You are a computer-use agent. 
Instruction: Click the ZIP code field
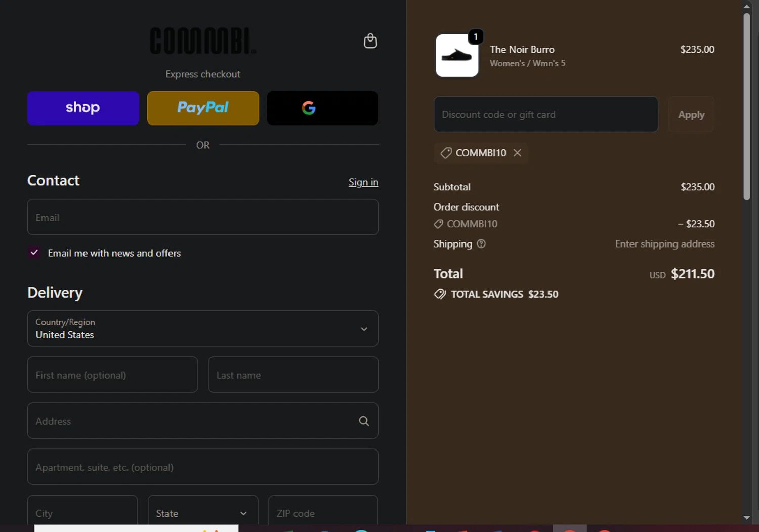[323, 510]
